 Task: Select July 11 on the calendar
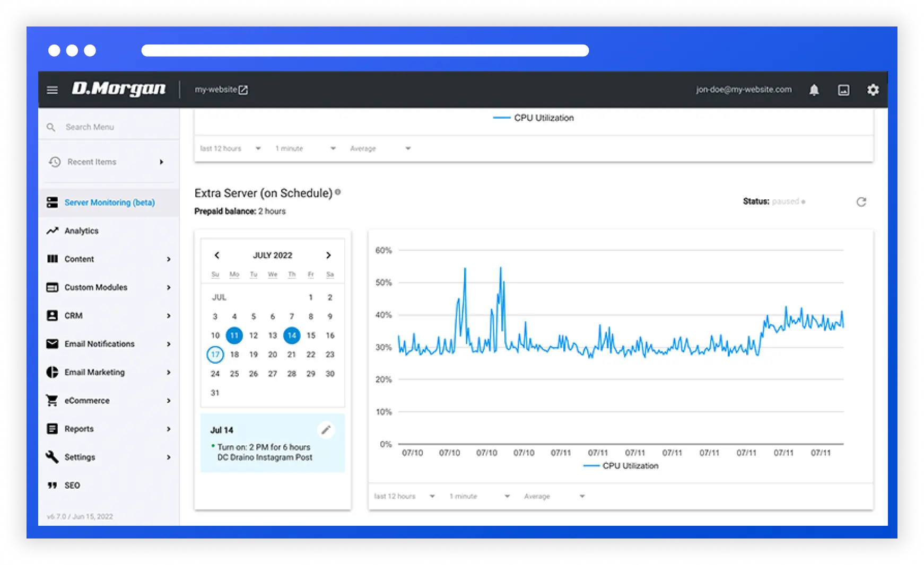[234, 336]
